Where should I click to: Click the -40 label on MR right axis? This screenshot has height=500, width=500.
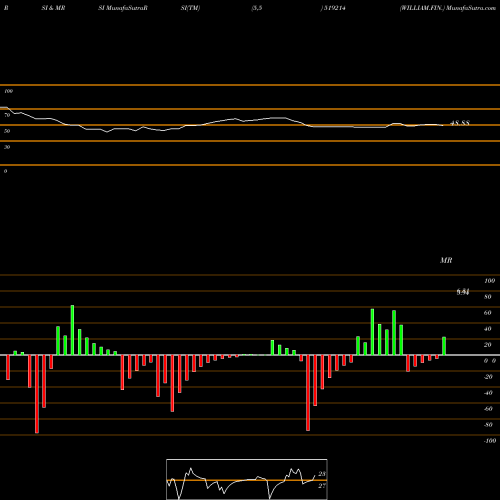pos(488,393)
